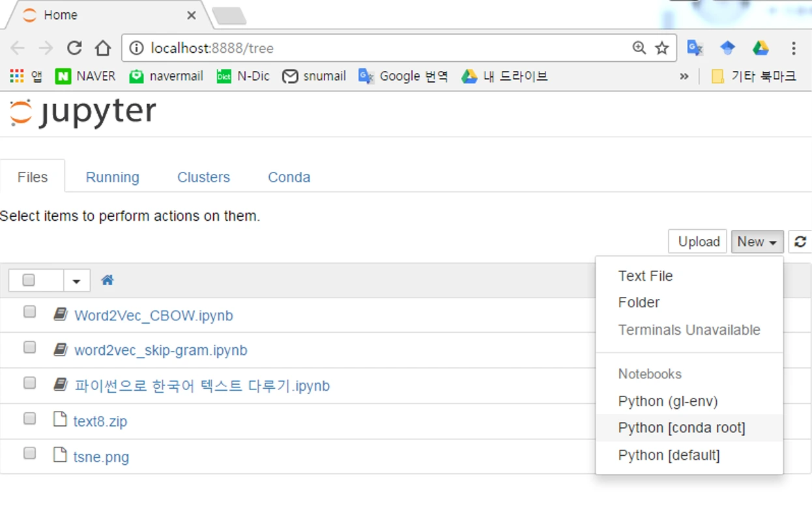Screen dimensions: 812x517
Task: Open the Google Translate extension icon
Action: pos(693,48)
